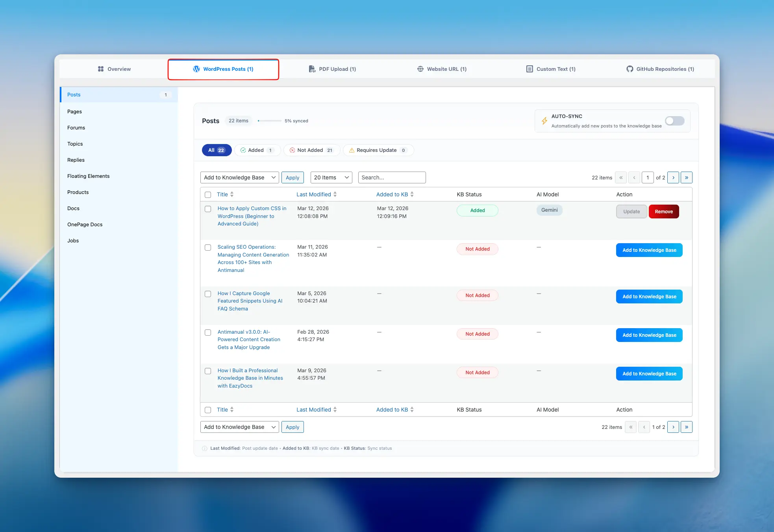The width and height of the screenshot is (774, 532).
Task: Open top Add to Knowledge Base bulk dropdown
Action: [x=239, y=177]
